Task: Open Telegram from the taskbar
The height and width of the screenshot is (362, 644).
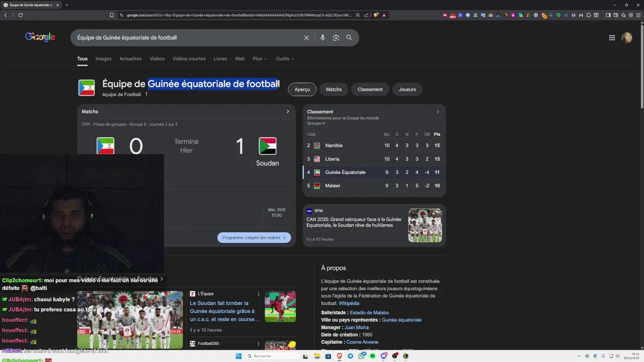Action: coord(350,356)
